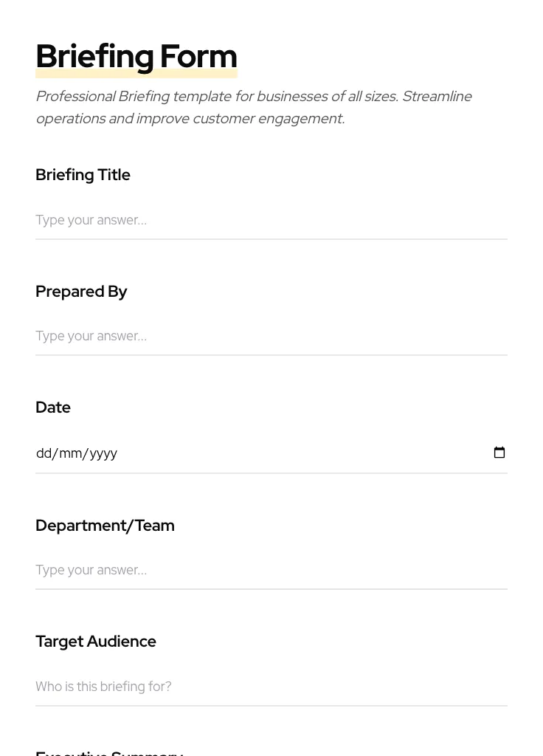Select the day 'dd' segment in Date

coord(44,453)
